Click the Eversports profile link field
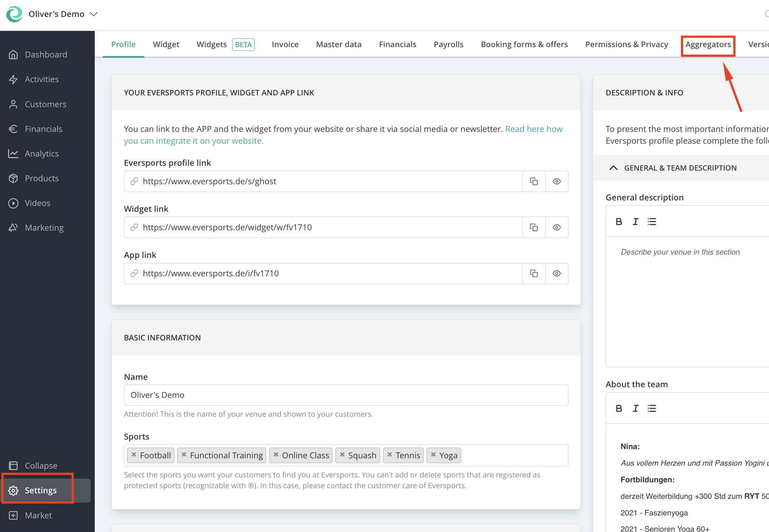The width and height of the screenshot is (769, 532). [x=323, y=181]
